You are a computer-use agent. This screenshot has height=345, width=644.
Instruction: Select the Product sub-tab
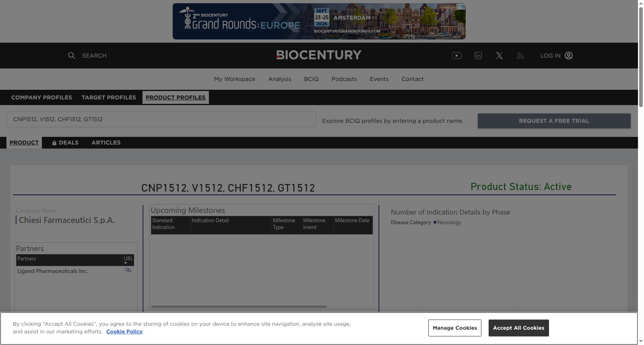pyautogui.click(x=24, y=143)
